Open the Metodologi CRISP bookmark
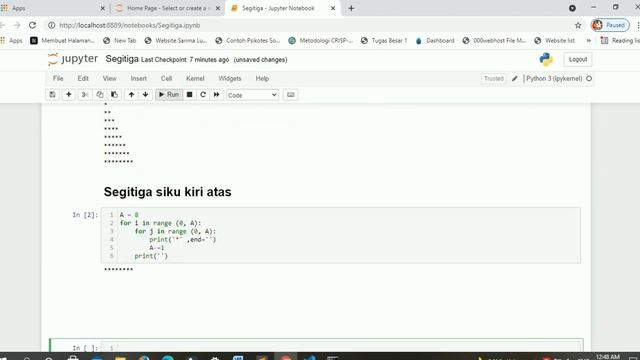This screenshot has height=360, width=640. tap(320, 40)
